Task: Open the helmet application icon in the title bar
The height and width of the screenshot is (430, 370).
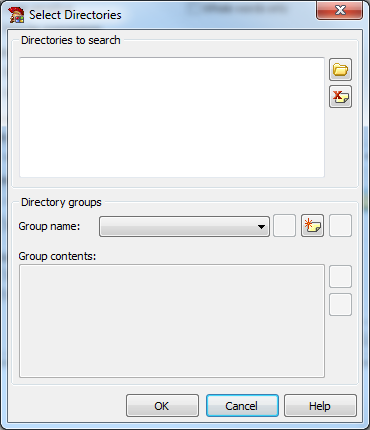Action: pyautogui.click(x=16, y=15)
